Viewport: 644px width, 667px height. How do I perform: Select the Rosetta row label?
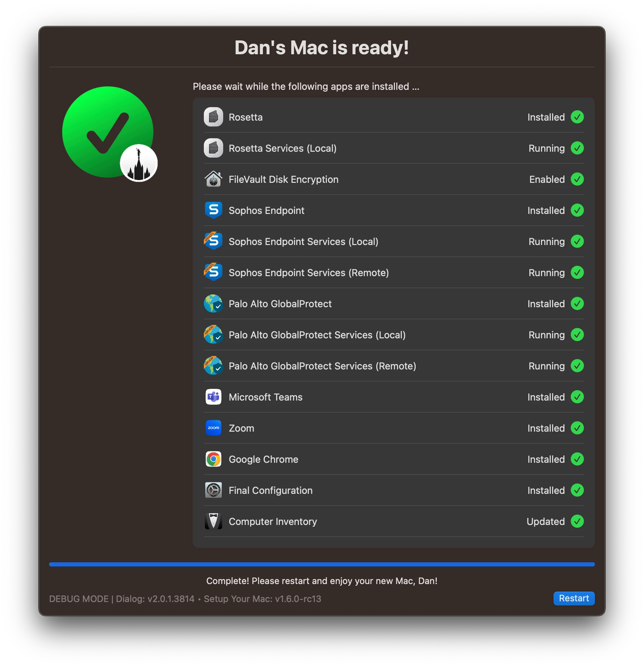tap(245, 117)
